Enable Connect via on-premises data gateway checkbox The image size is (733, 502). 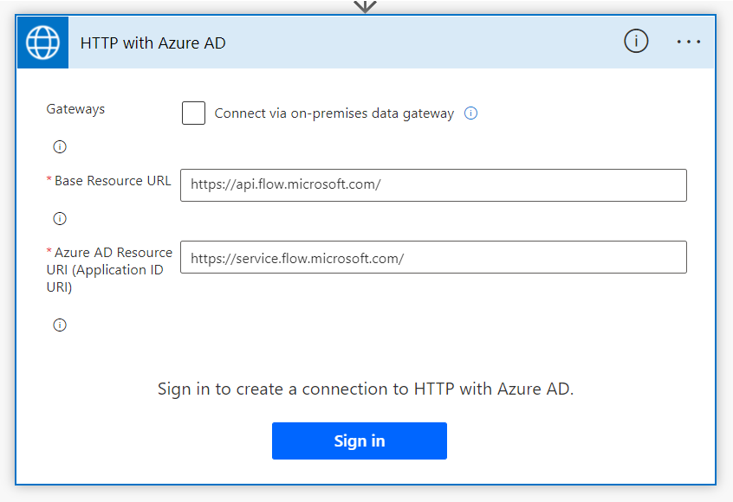coord(194,113)
